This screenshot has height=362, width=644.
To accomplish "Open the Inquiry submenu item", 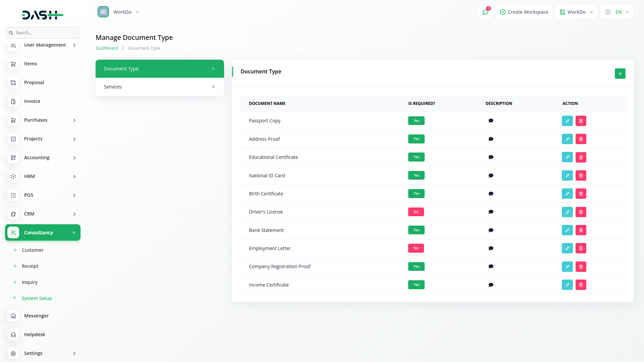I will coord(30,282).
